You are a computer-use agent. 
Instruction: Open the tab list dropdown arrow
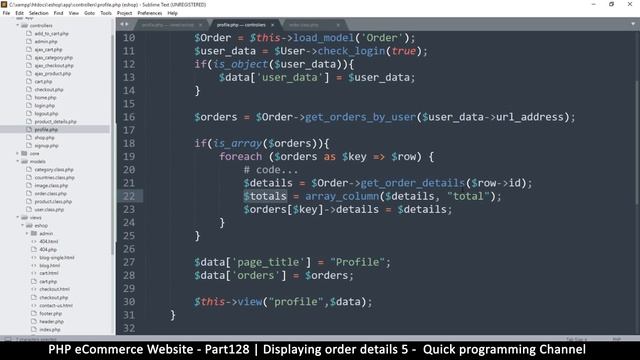click(x=633, y=24)
